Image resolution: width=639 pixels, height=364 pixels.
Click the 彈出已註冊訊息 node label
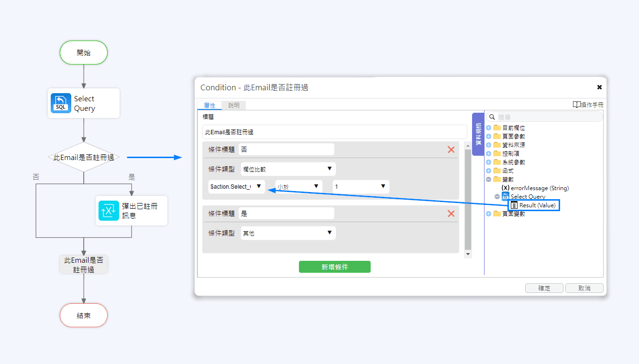pos(140,211)
